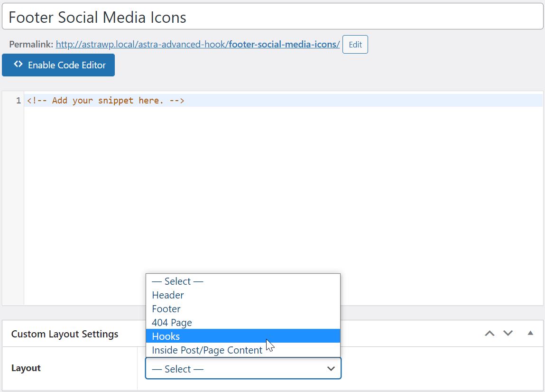Collapse the Custom Layout Settings panel
Screen dimensions: 545x392
click(530, 334)
